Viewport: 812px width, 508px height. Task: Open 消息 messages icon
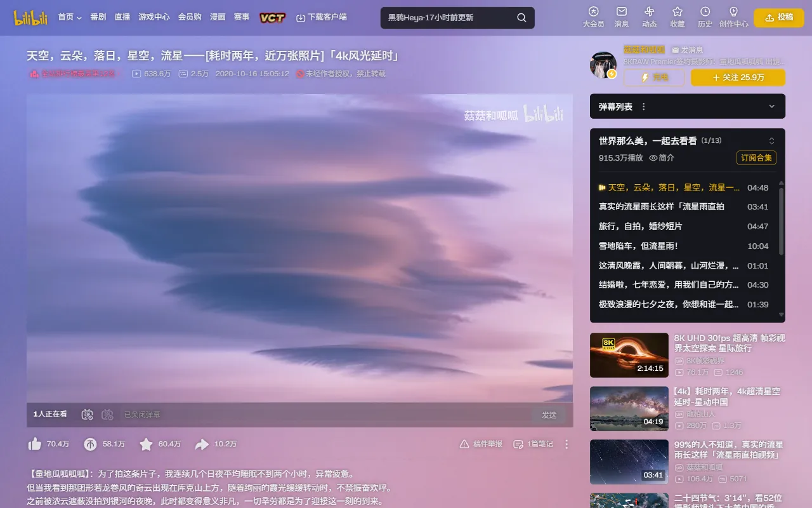tap(622, 17)
